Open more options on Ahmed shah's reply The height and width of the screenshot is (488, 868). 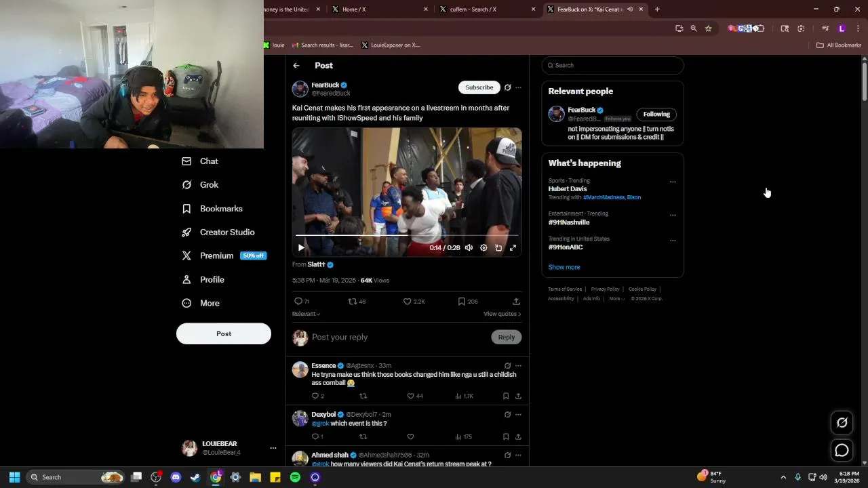518,455
